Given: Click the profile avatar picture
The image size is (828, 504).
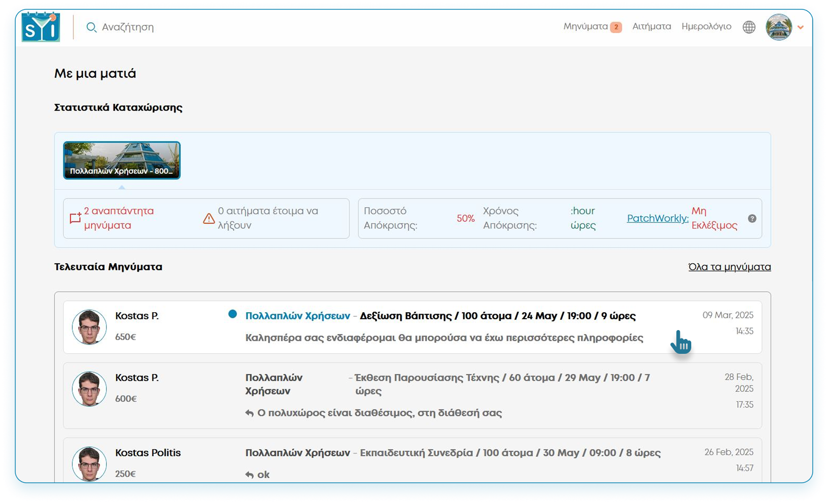Looking at the screenshot, I should click(x=778, y=27).
